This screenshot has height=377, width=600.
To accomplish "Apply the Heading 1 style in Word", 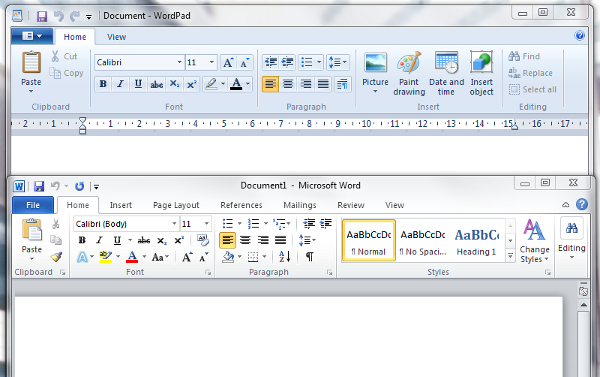I will click(477, 241).
